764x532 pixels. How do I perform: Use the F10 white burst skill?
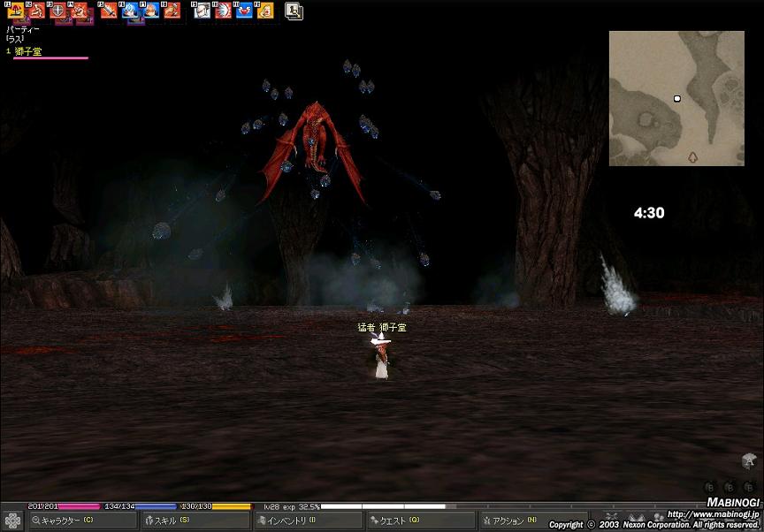(223, 11)
